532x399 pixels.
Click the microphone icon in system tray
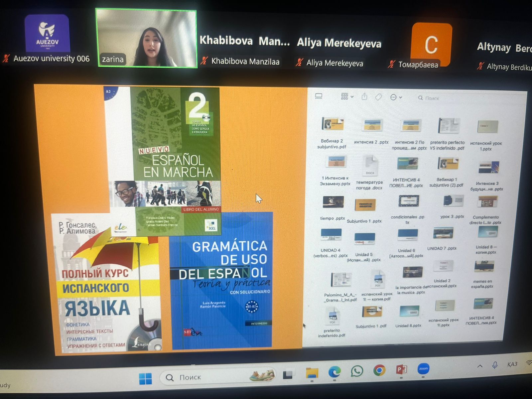495,365
